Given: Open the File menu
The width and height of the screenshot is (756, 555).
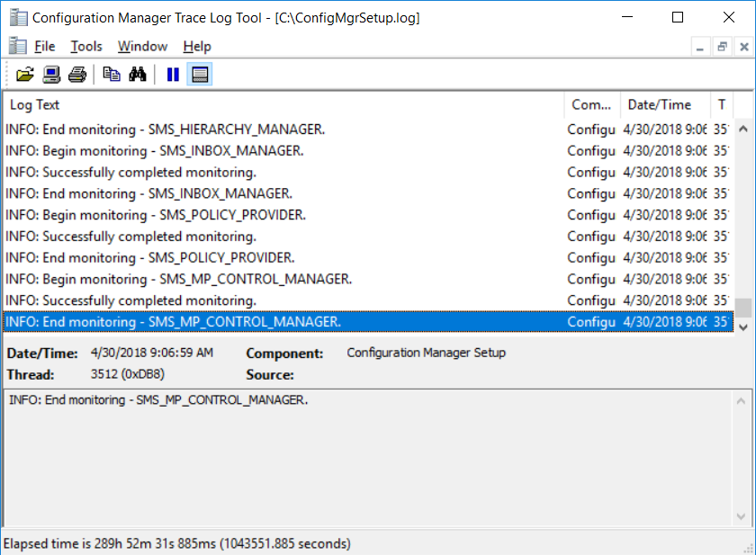Looking at the screenshot, I should point(45,46).
